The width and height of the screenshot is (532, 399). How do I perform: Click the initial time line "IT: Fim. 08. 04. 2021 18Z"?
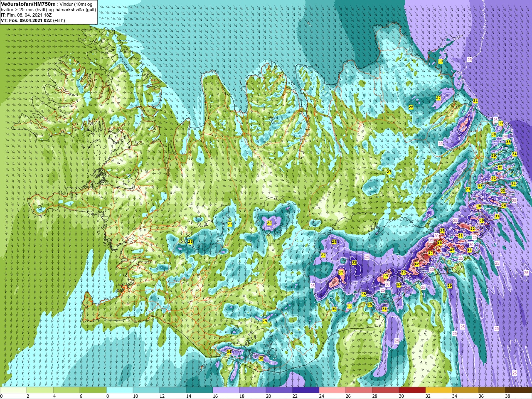(26, 15)
